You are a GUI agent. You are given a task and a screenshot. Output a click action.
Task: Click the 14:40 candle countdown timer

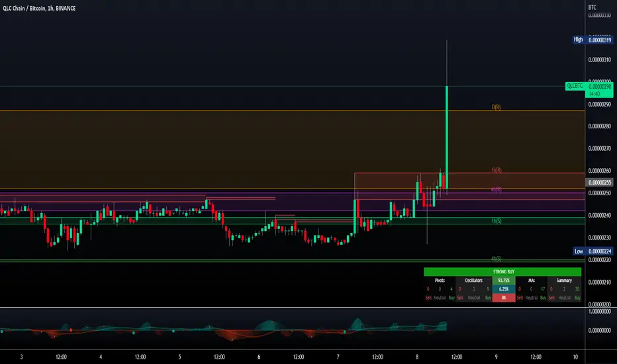tap(594, 94)
